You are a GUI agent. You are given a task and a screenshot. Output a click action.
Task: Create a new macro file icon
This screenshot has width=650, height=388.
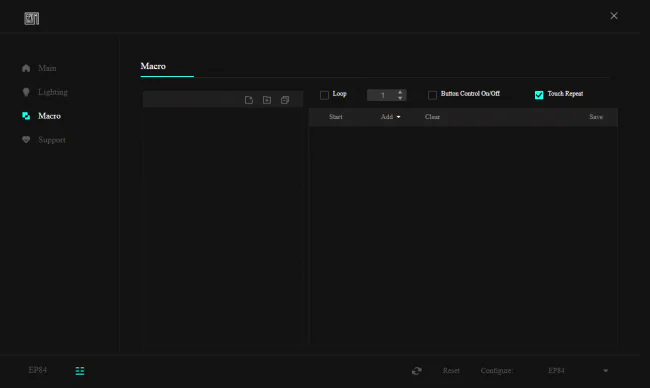[x=249, y=100]
